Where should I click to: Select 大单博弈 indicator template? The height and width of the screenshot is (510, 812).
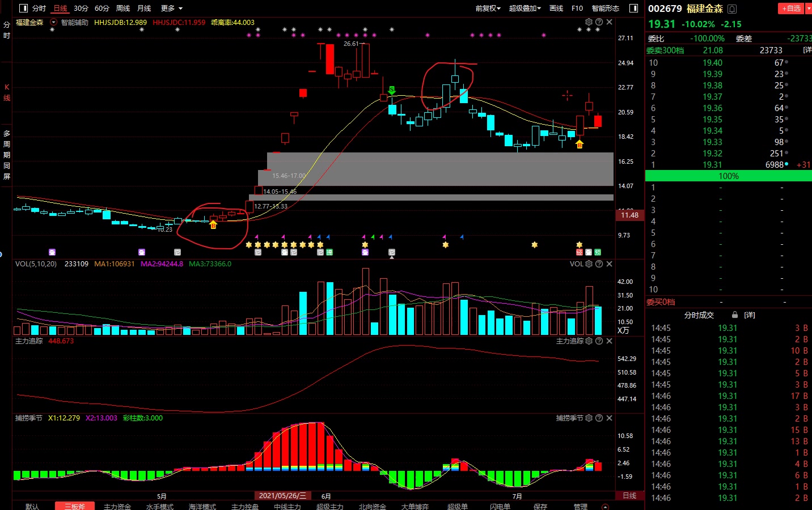point(415,507)
